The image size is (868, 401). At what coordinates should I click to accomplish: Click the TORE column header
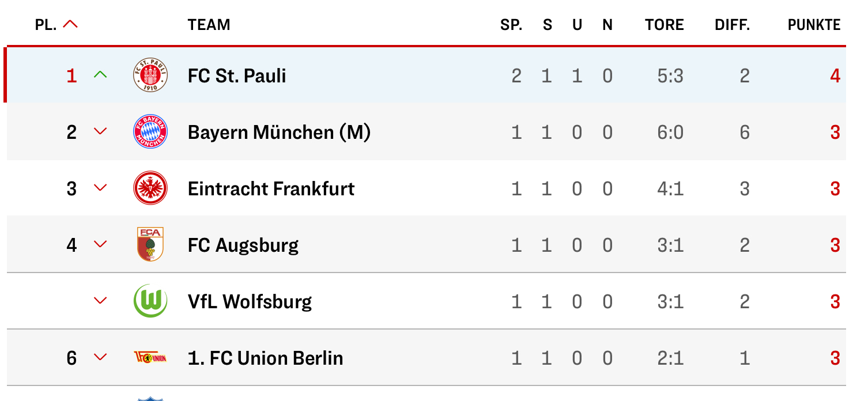click(665, 25)
